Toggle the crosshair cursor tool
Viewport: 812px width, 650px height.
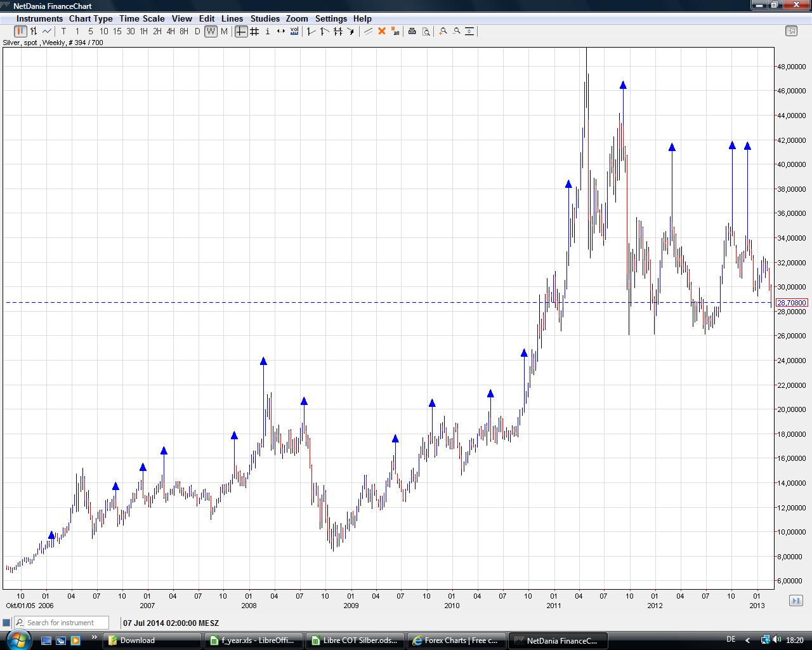(241, 31)
